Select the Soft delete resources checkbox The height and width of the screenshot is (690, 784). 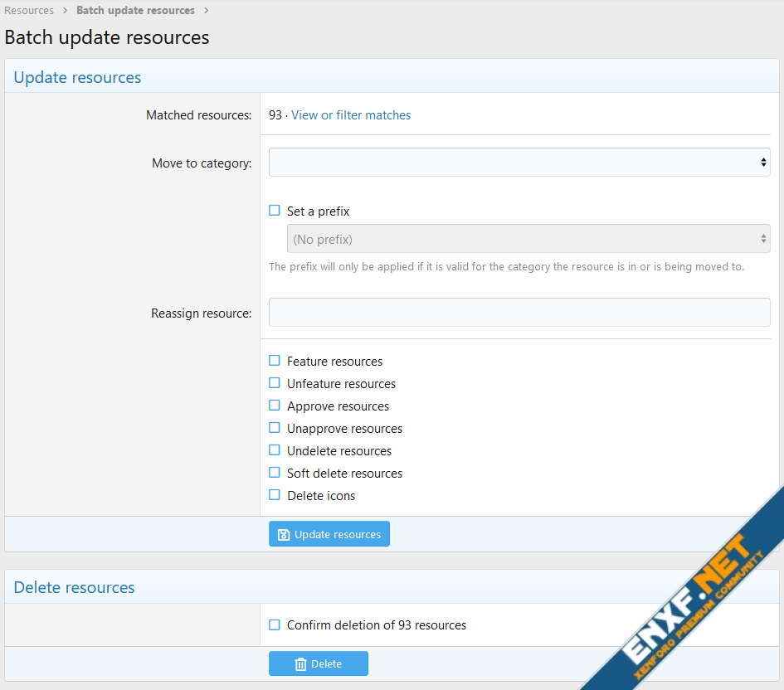pyautogui.click(x=275, y=473)
